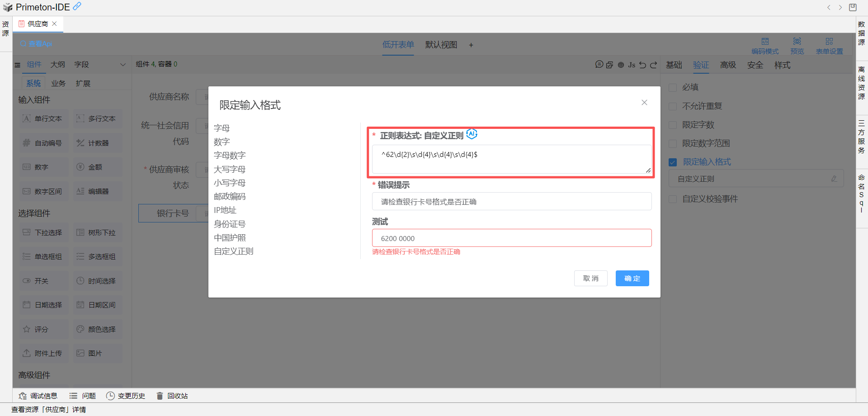Viewport: 868px width, 416px height.
Task: Click the AI icon next to 自定义正则
Action: (x=472, y=134)
